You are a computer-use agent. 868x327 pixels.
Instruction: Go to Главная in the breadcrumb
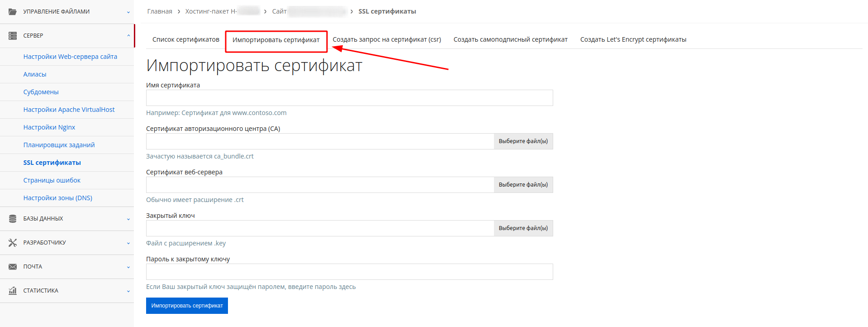tap(160, 11)
